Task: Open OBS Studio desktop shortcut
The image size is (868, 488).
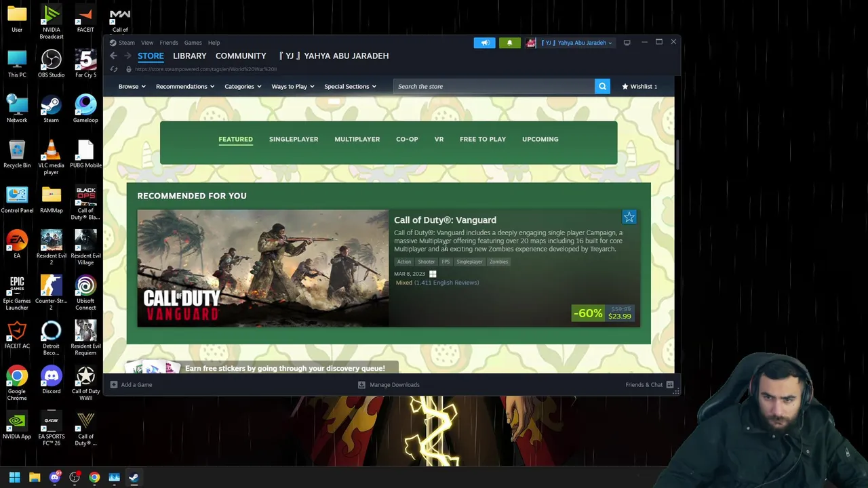Action: [51, 64]
